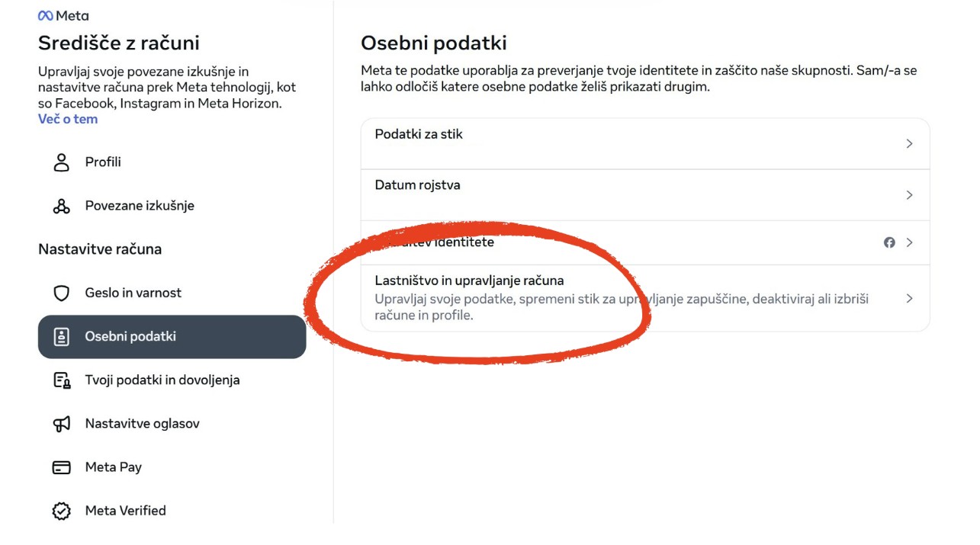Select the ID card icon for Osebni podatki

[61, 337]
